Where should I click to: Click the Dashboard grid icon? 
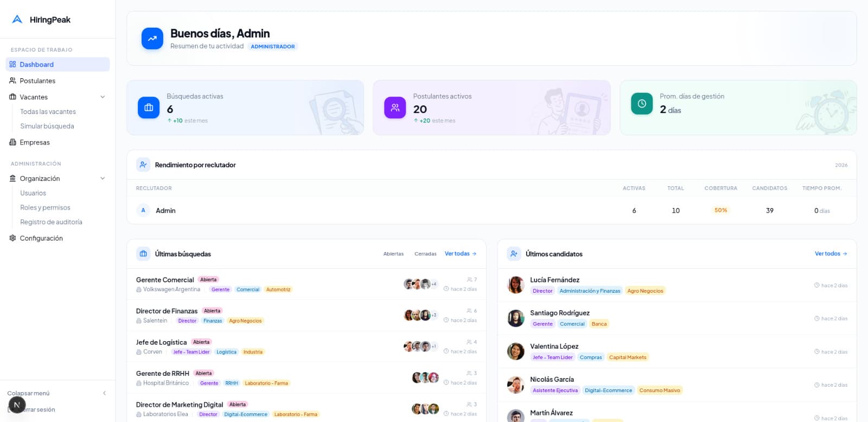pyautogui.click(x=12, y=64)
